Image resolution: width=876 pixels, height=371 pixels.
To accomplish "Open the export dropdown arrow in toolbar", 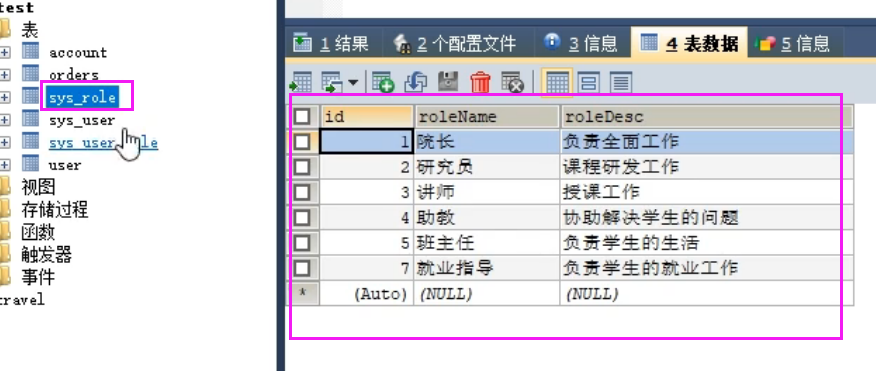I will (x=353, y=83).
